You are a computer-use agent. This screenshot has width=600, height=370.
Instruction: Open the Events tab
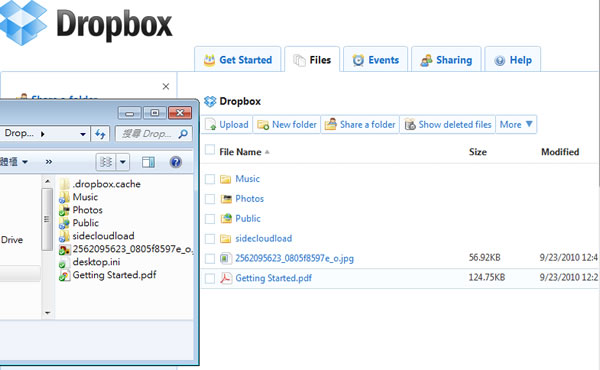375,60
